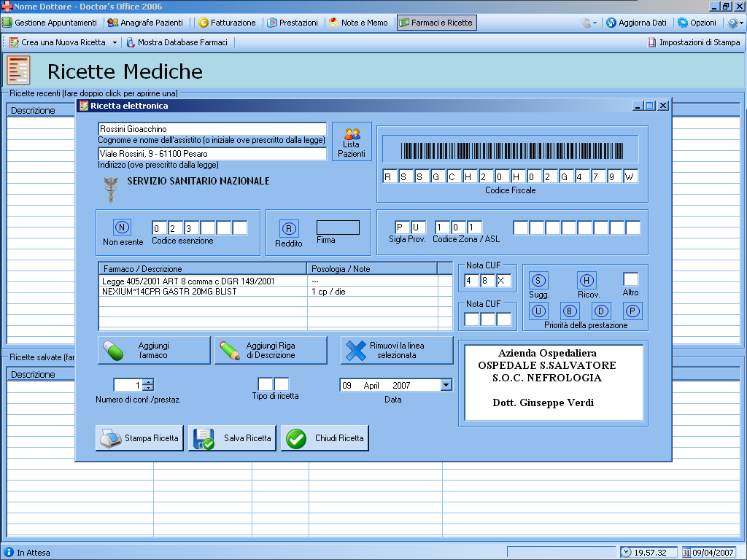Select priority B button
Image resolution: width=747 pixels, height=560 pixels.
[569, 311]
